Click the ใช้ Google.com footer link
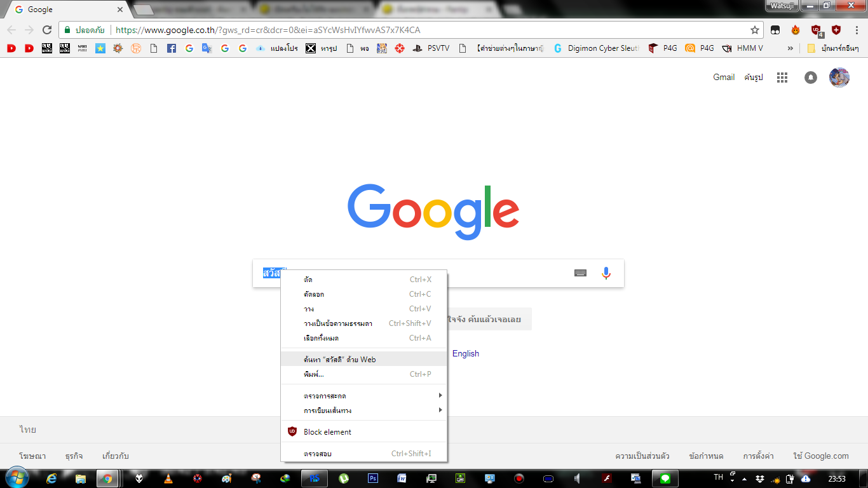Screen dimensions: 868x488 tap(821, 456)
